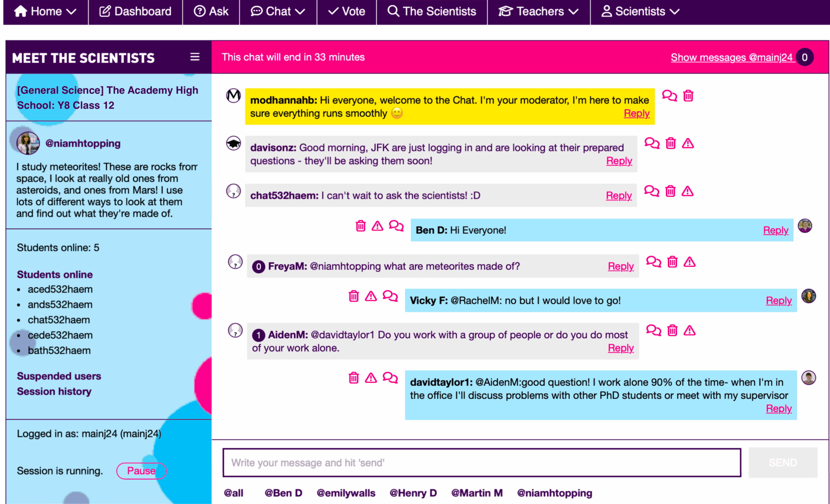Viewport: 830px width, 504px height.
Task: Open the Vote menu item
Action: (347, 11)
